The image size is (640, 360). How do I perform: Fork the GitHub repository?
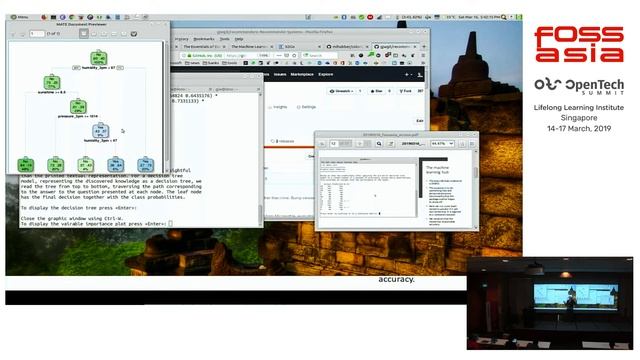405,91
